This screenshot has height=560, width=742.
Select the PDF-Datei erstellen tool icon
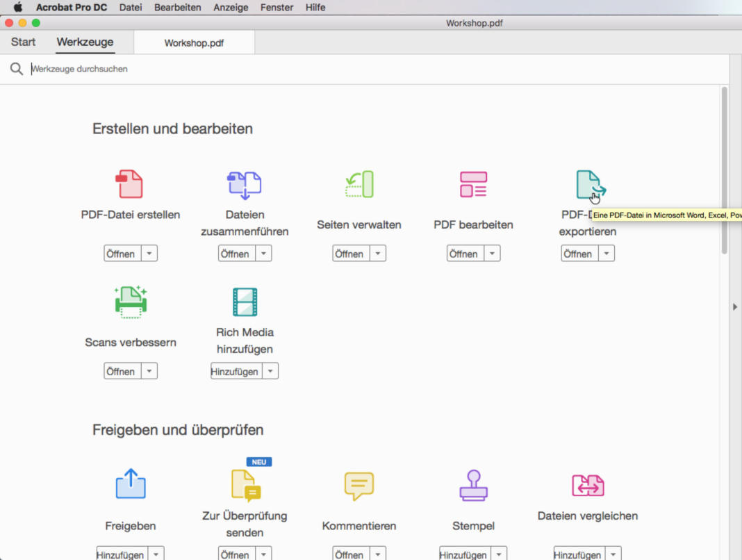130,183
